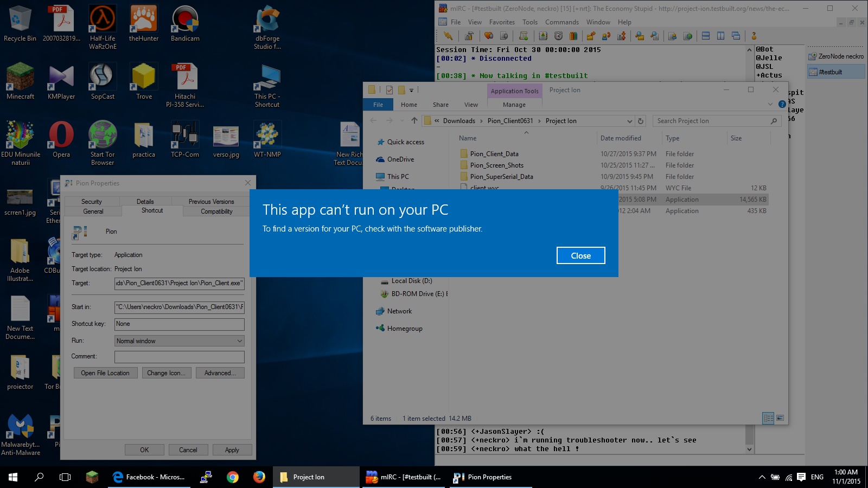868x488 pixels.
Task: Open Explorer Home ribbon tab
Action: [x=409, y=105]
